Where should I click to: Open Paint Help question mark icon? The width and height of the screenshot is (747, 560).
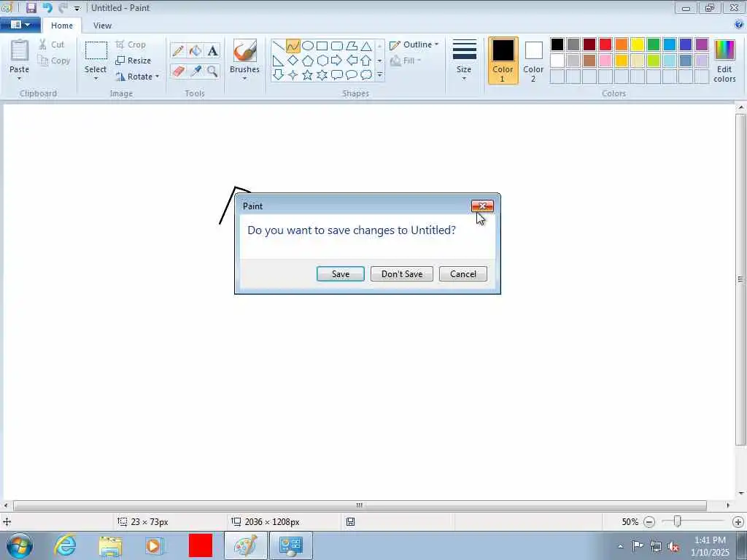[x=740, y=26]
